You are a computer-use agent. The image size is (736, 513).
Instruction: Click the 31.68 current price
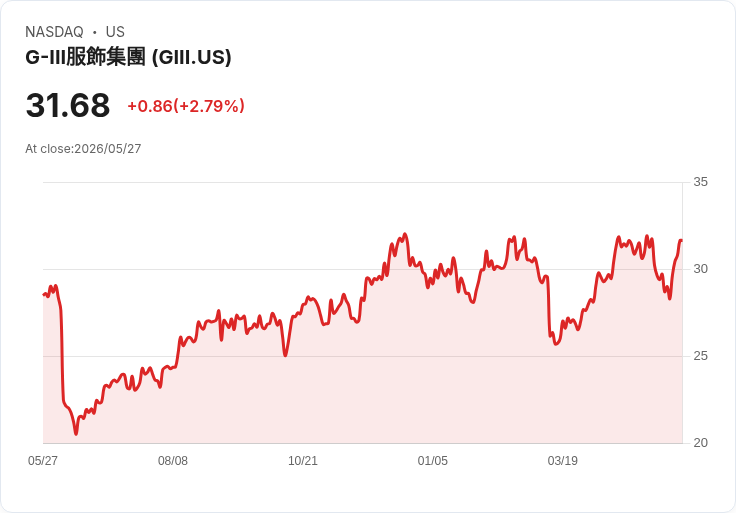[x=68, y=105]
